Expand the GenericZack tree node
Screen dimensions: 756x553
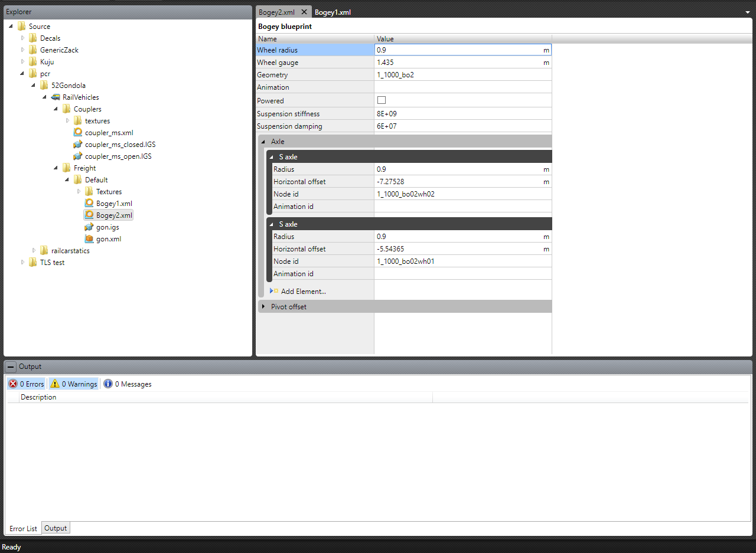[x=23, y=50]
